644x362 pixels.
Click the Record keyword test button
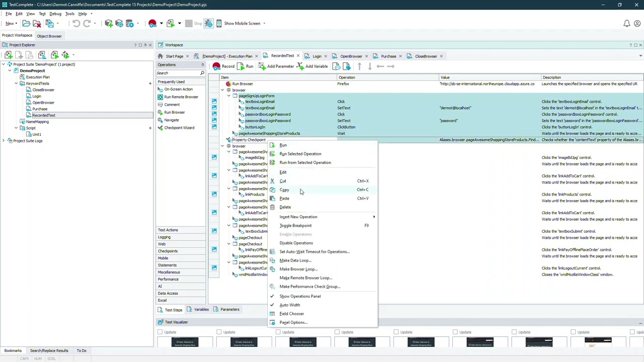point(223,66)
